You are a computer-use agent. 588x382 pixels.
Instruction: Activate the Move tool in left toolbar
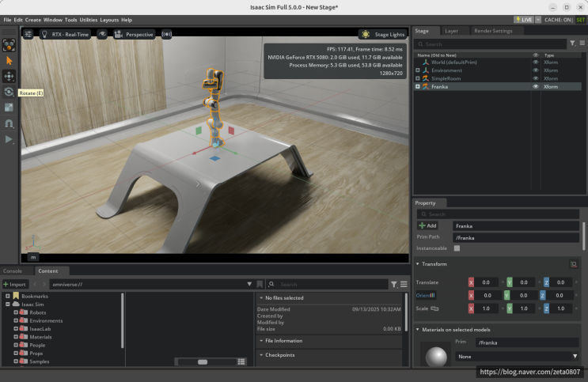(x=9, y=77)
